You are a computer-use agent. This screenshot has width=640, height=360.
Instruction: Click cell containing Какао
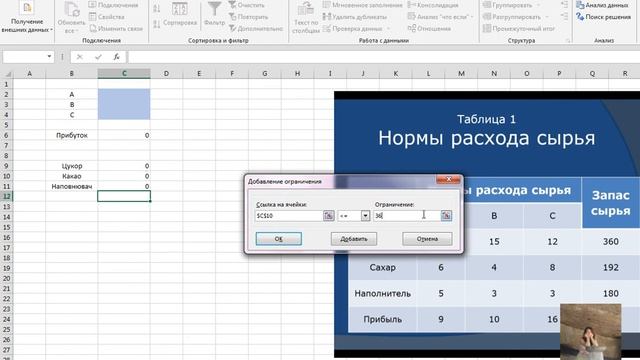click(71, 176)
